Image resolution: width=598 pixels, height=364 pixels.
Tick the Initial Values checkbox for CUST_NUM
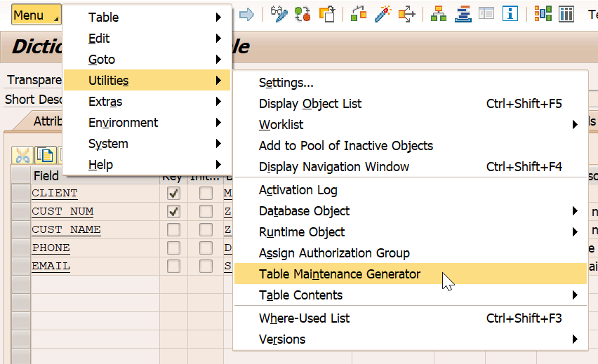[x=206, y=212]
